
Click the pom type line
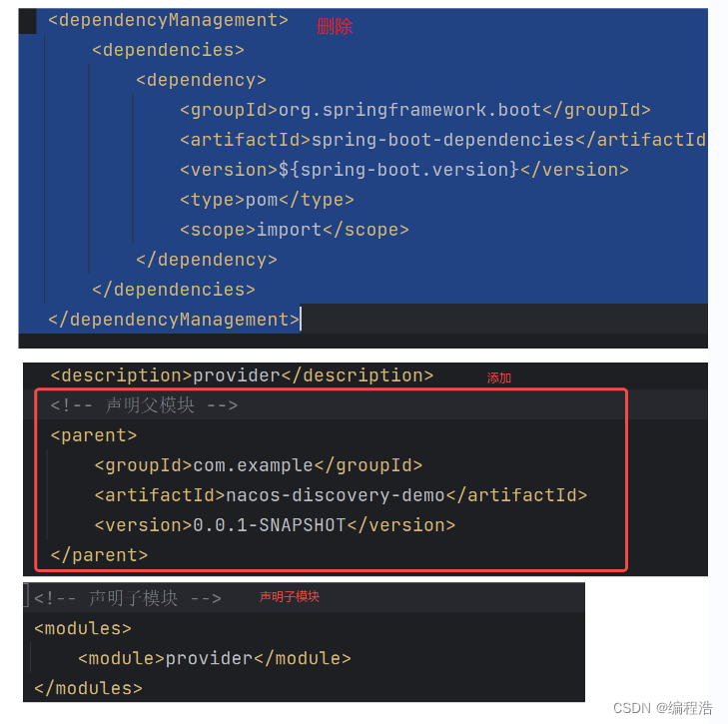click(x=267, y=200)
